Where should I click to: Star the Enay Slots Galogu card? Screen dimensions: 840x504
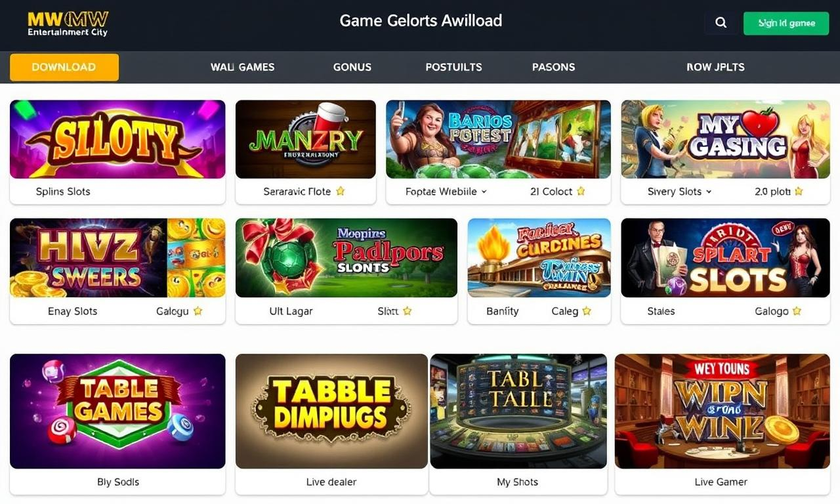[x=198, y=311]
